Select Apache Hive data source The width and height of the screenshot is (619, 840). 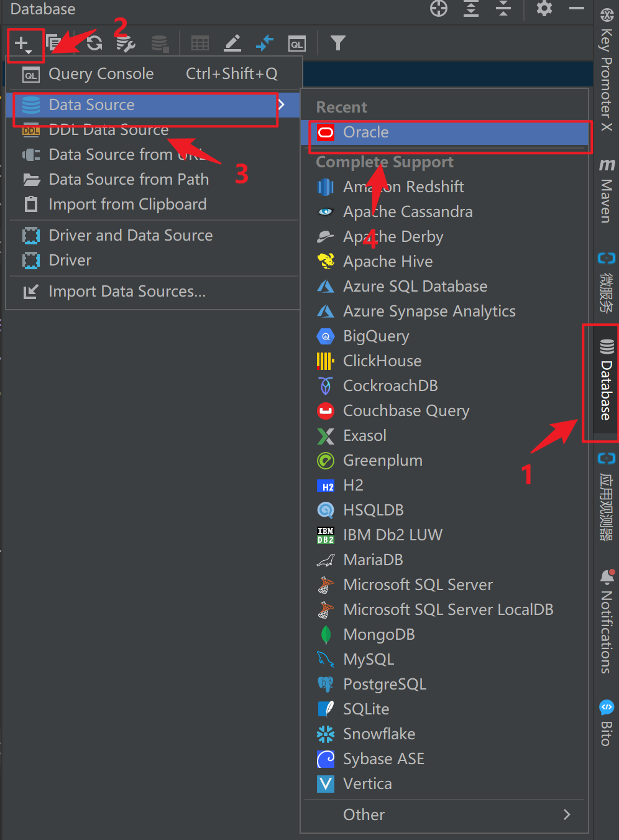click(444, 262)
